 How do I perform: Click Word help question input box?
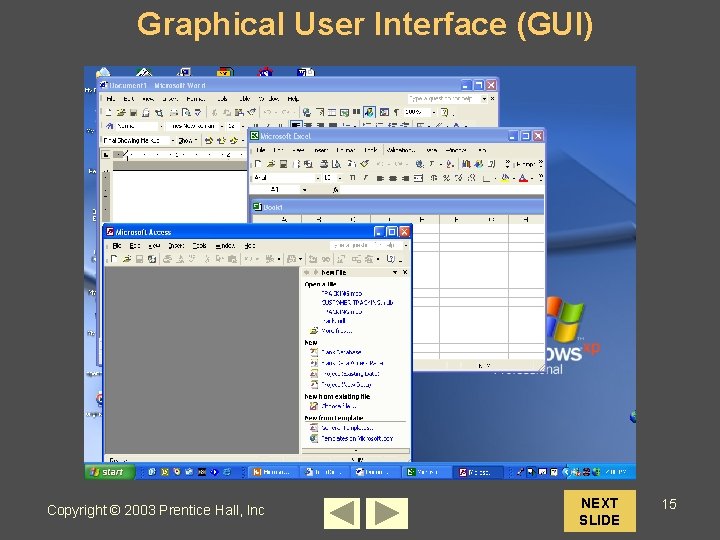[x=444, y=99]
